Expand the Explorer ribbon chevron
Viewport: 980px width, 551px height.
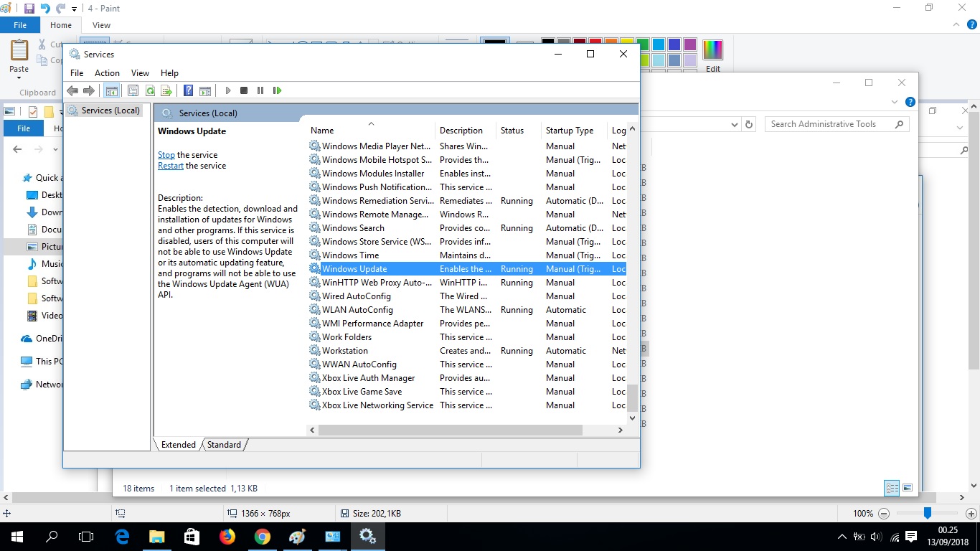click(x=894, y=102)
